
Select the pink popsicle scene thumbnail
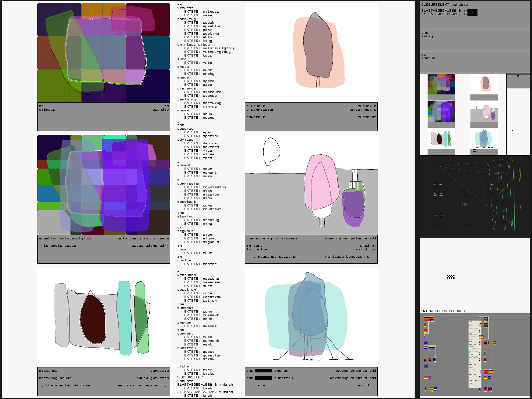tap(484, 111)
